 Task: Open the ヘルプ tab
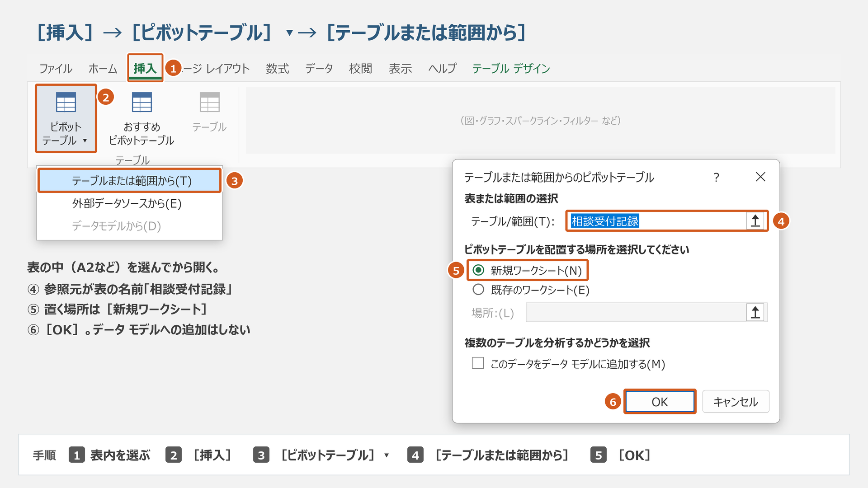(442, 69)
